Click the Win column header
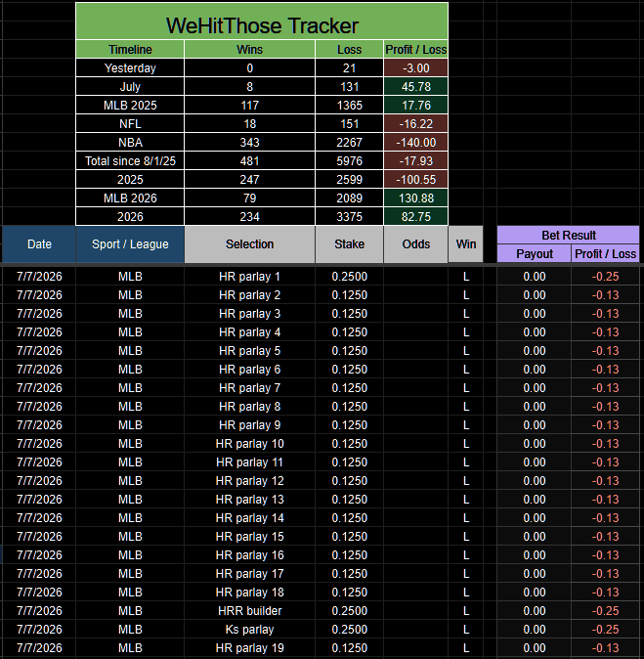The image size is (644, 659). (466, 244)
